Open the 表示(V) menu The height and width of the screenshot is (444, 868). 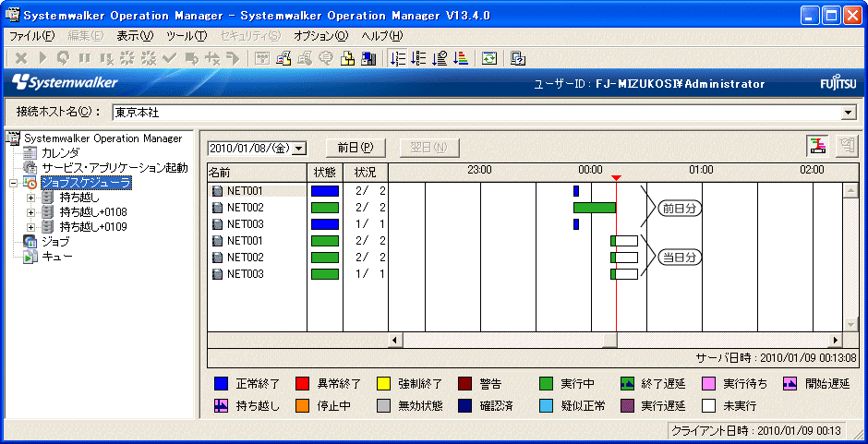135,36
